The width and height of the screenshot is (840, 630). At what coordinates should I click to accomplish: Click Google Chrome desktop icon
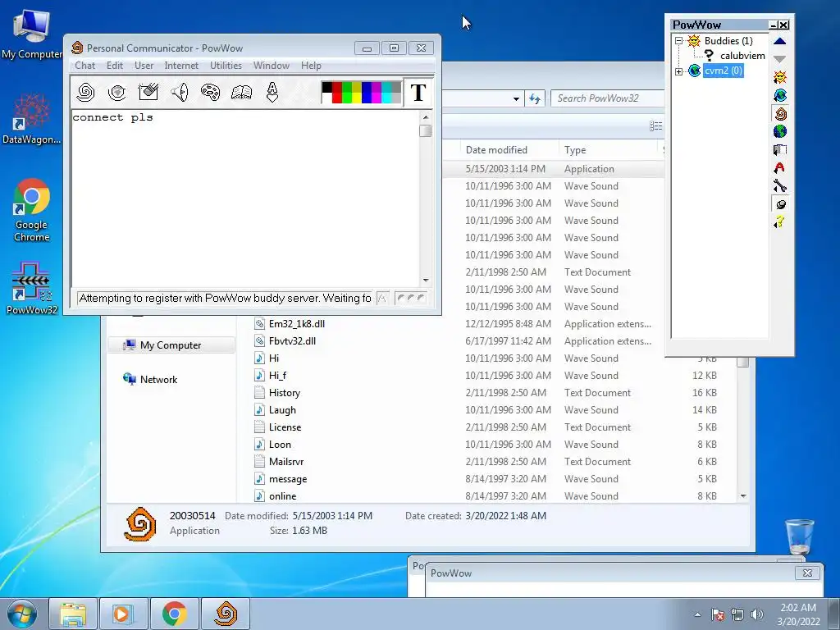pyautogui.click(x=31, y=210)
